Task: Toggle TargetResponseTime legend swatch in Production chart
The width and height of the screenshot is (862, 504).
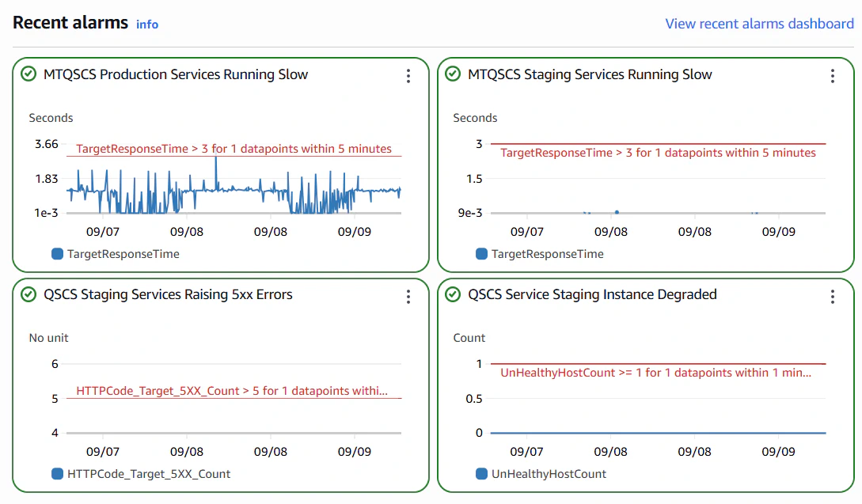Action: [57, 254]
